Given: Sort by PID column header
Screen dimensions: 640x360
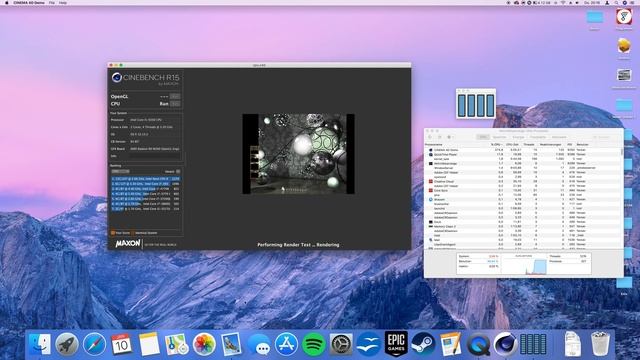Looking at the screenshot, I should coord(570,144).
